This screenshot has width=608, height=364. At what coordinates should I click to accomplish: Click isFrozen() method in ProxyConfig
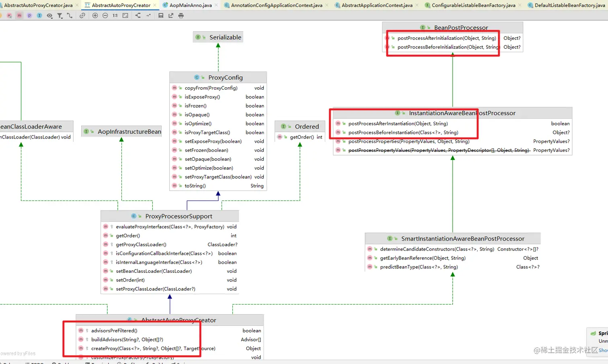pos(218,106)
